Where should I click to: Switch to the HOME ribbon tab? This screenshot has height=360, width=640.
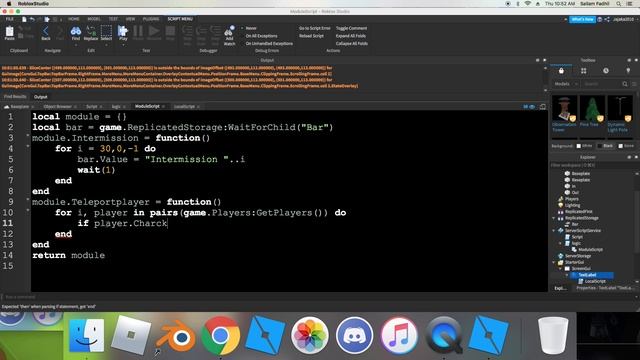[x=74, y=19]
